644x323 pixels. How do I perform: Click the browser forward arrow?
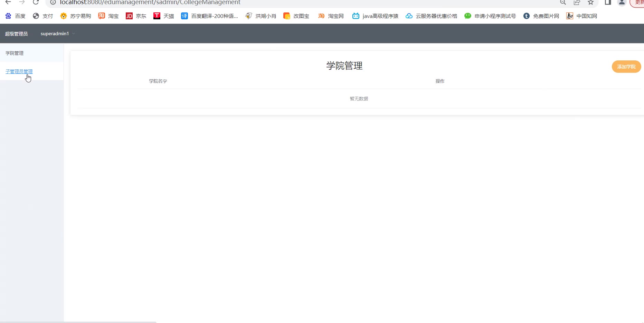(x=22, y=2)
